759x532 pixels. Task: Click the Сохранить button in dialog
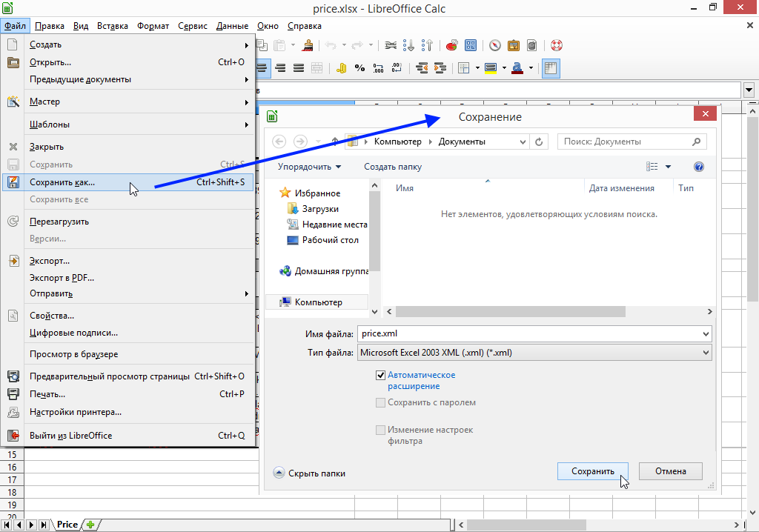point(592,471)
